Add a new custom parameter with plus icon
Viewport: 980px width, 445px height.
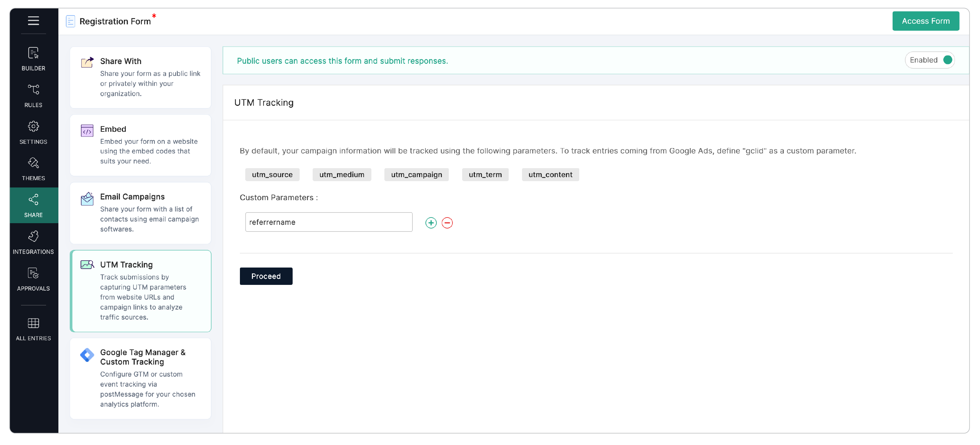pos(430,222)
